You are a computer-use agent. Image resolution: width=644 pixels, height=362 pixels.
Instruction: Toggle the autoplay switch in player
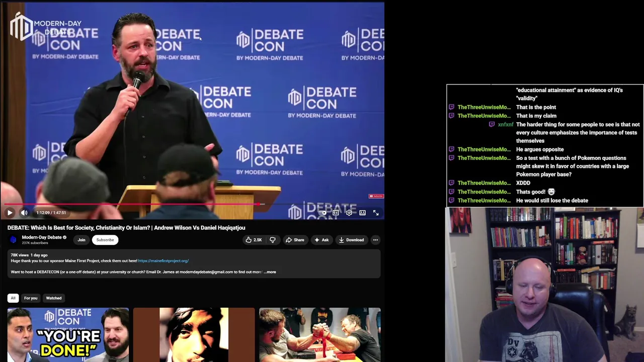323,213
